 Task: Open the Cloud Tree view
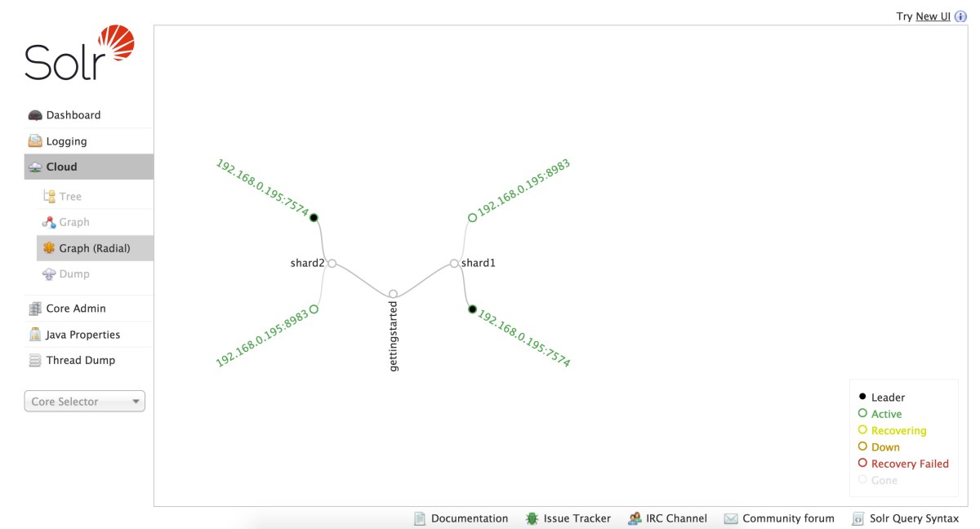click(69, 197)
